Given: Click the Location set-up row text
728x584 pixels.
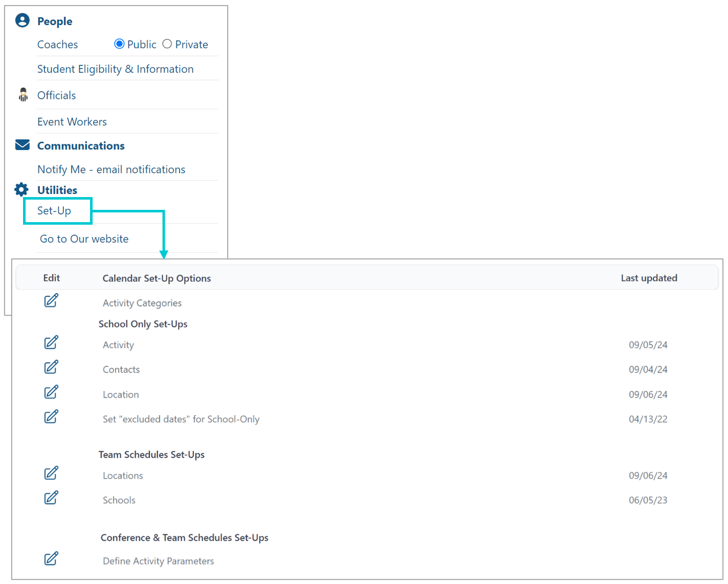Looking at the screenshot, I should tap(121, 395).
